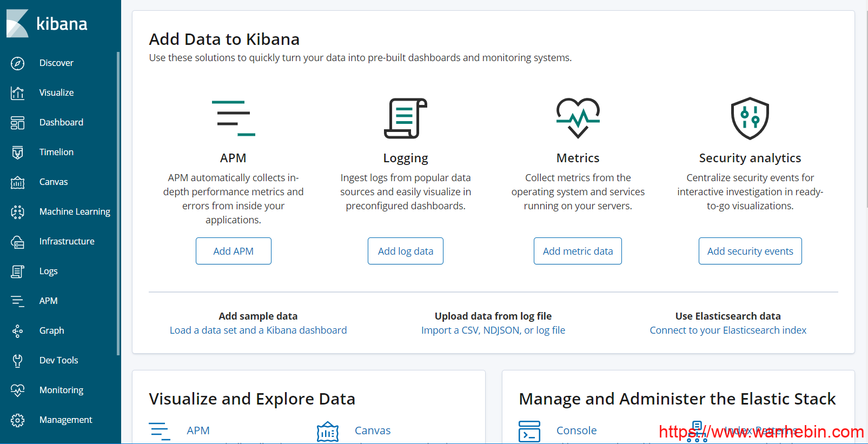Open Logs icon in sidebar

click(x=17, y=271)
